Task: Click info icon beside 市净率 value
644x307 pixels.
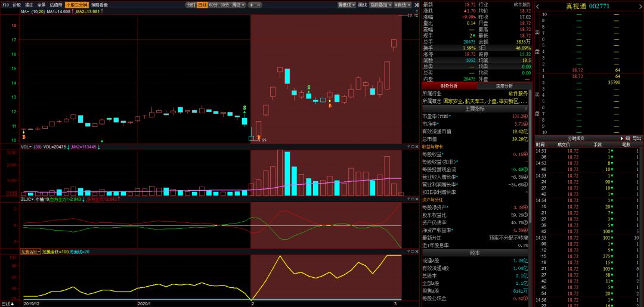Action: 526,123
